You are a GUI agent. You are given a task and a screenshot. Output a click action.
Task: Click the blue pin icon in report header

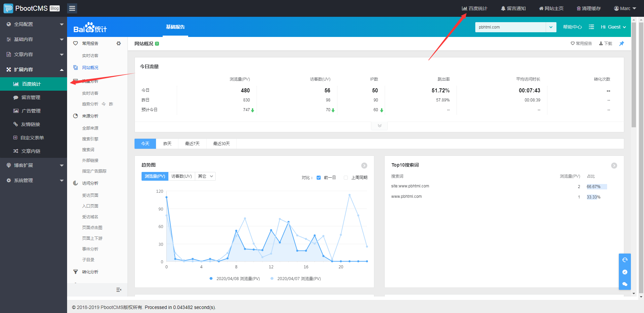pyautogui.click(x=622, y=44)
